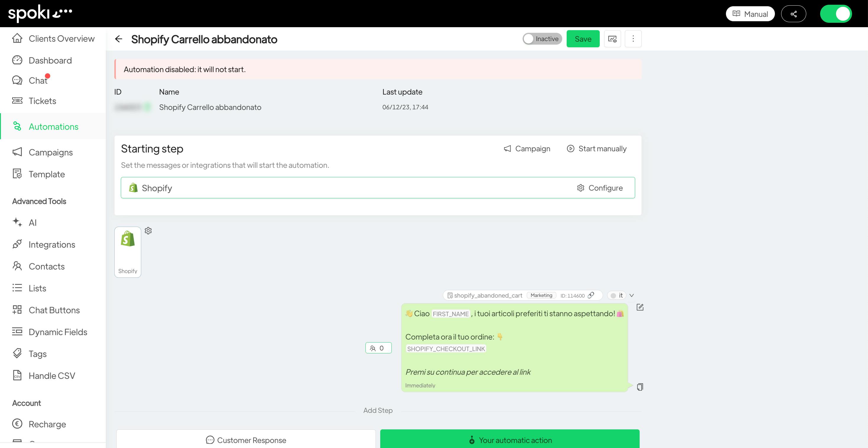The height and width of the screenshot is (448, 868).
Task: Save the automation
Action: [583, 39]
